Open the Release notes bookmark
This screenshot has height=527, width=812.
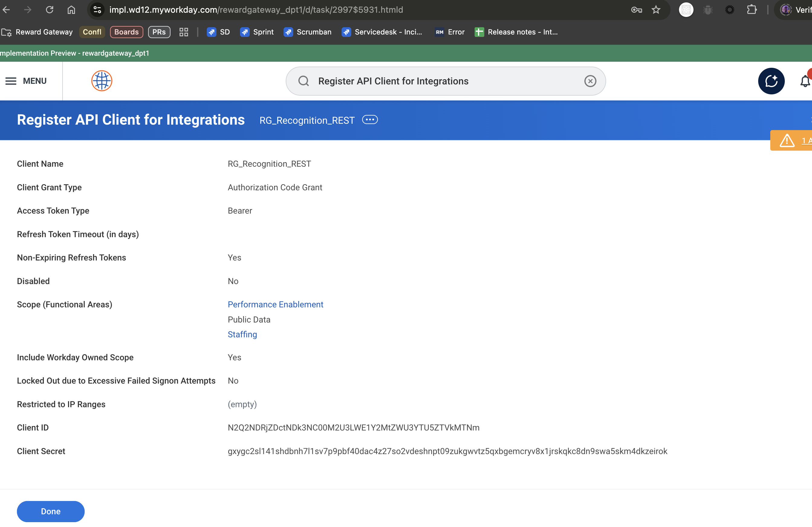click(x=516, y=32)
